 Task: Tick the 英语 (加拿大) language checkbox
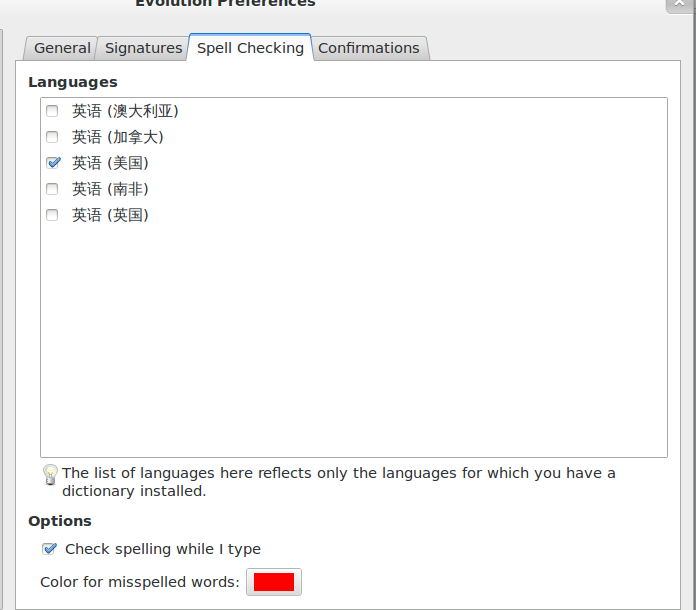pyautogui.click(x=52, y=137)
